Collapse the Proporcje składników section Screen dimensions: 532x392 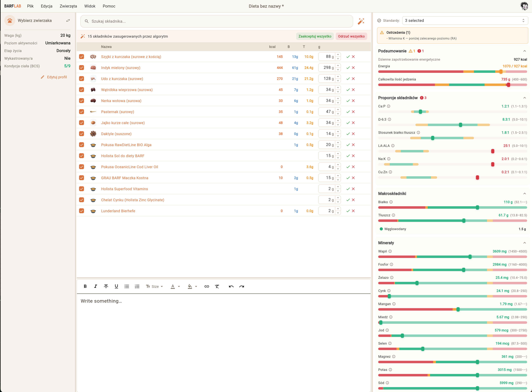pos(524,98)
